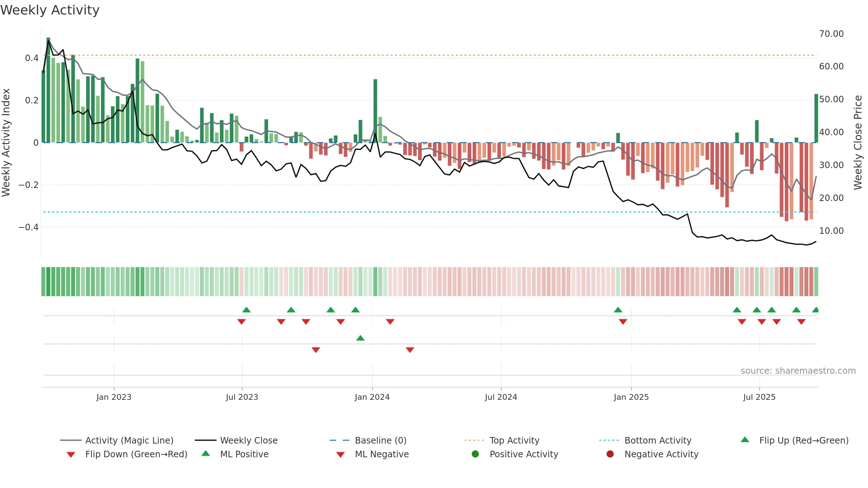Click the ML Negative triangle icon in legend
Screen dimensions: 868x488
pyautogui.click(x=340, y=455)
